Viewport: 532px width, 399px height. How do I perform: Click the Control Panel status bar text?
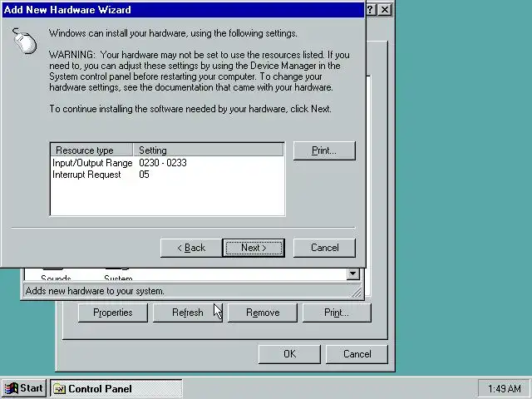(95, 291)
